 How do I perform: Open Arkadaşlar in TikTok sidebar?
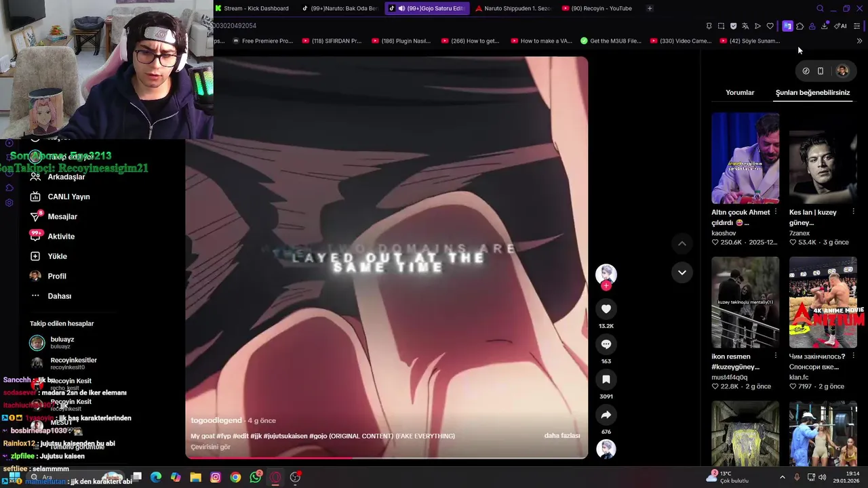(x=58, y=177)
